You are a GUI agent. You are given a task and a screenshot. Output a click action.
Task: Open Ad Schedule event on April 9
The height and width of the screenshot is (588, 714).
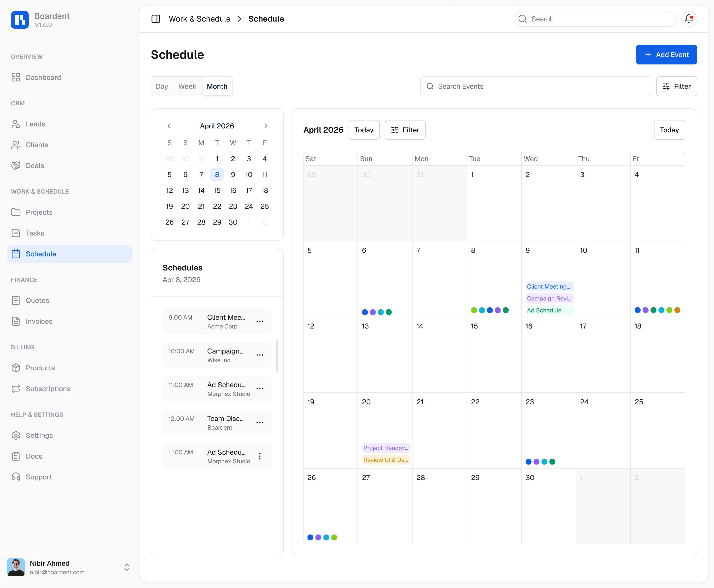[x=549, y=310]
